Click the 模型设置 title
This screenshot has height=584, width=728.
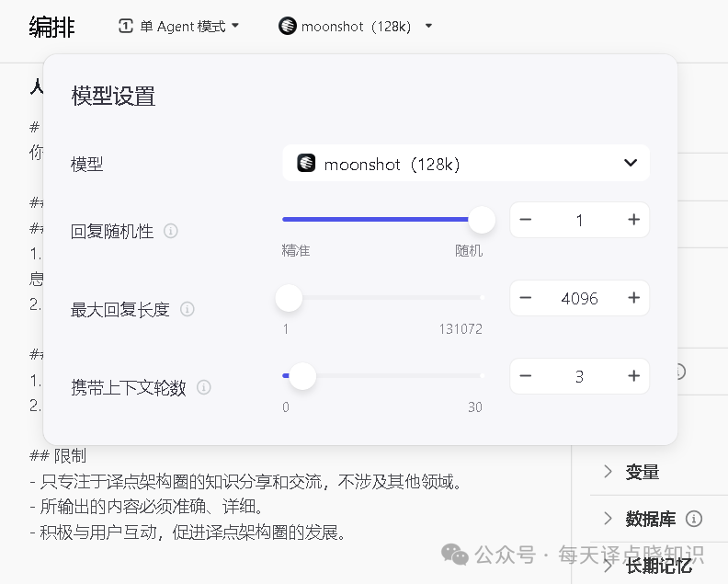click(x=113, y=97)
